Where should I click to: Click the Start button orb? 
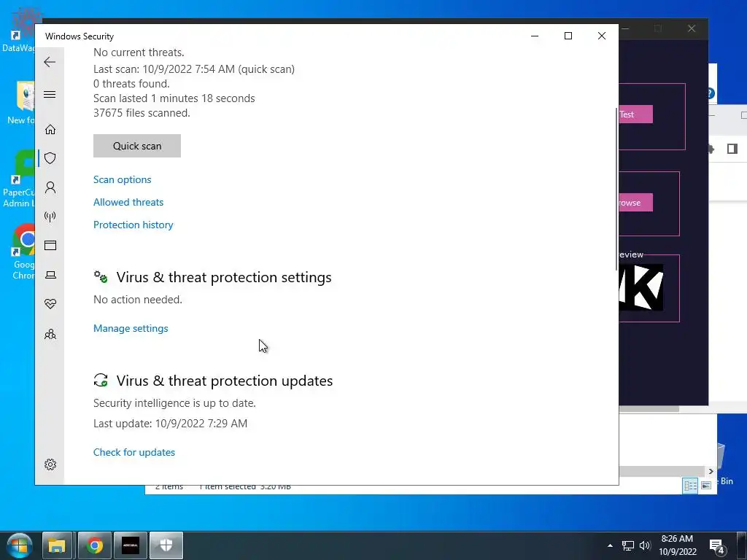(19, 545)
